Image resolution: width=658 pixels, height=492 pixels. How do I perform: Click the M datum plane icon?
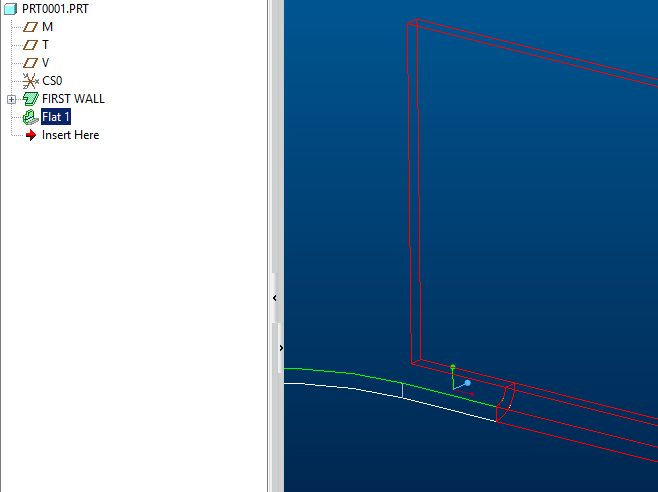tap(30, 27)
